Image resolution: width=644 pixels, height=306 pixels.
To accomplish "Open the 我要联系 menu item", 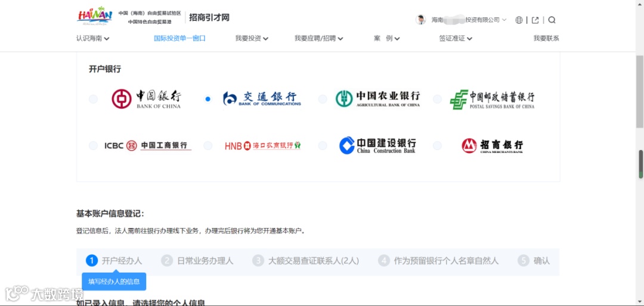I will coord(546,39).
